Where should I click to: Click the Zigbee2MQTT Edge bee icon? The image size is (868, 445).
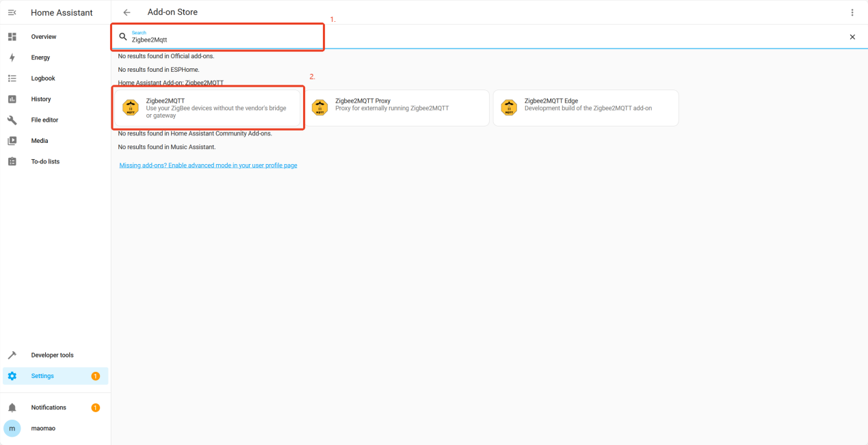(x=508, y=107)
